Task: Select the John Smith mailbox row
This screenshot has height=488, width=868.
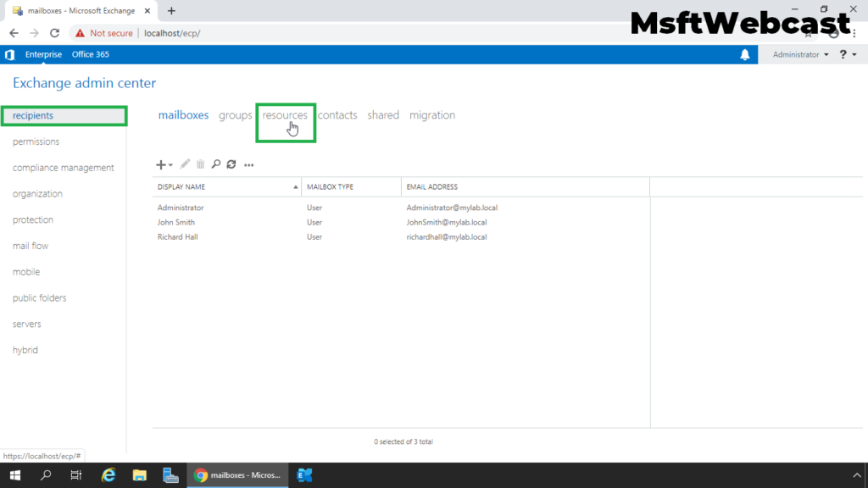Action: coord(401,223)
